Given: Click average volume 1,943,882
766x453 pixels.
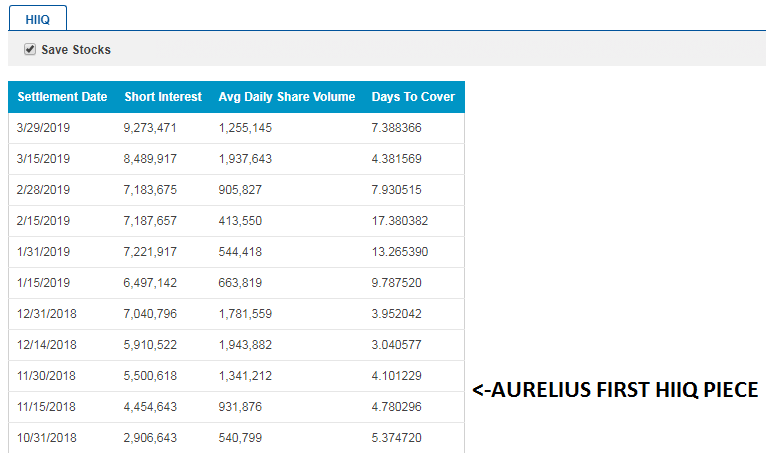Looking at the screenshot, I should 245,345.
